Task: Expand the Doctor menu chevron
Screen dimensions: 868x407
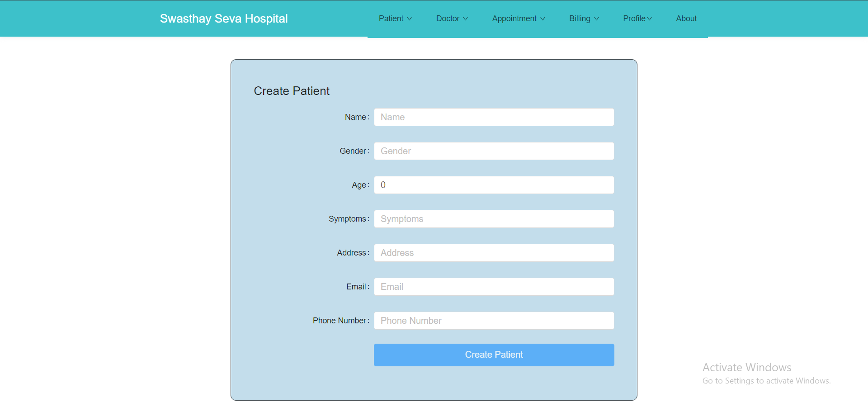Action: pyautogui.click(x=465, y=19)
